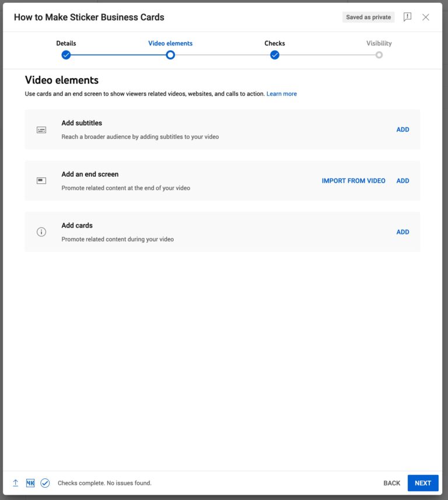
Task: Go back to the Details step
Action: 66,43
